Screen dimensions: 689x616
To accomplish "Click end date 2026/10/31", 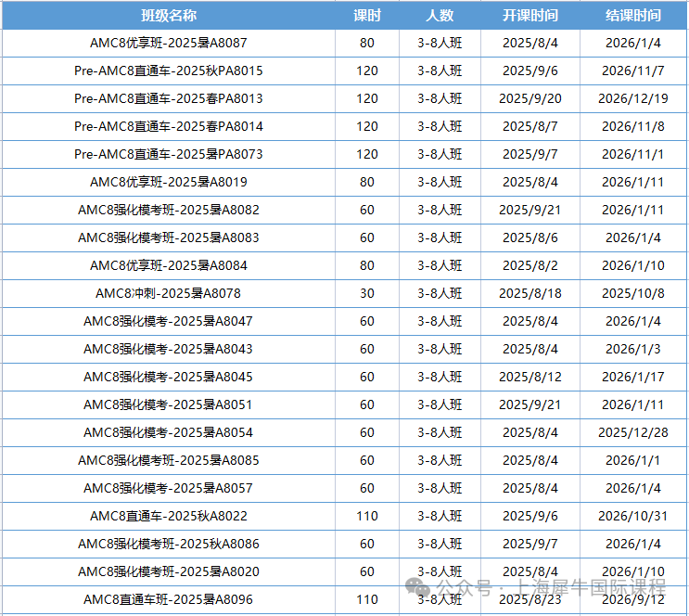I will (632, 516).
